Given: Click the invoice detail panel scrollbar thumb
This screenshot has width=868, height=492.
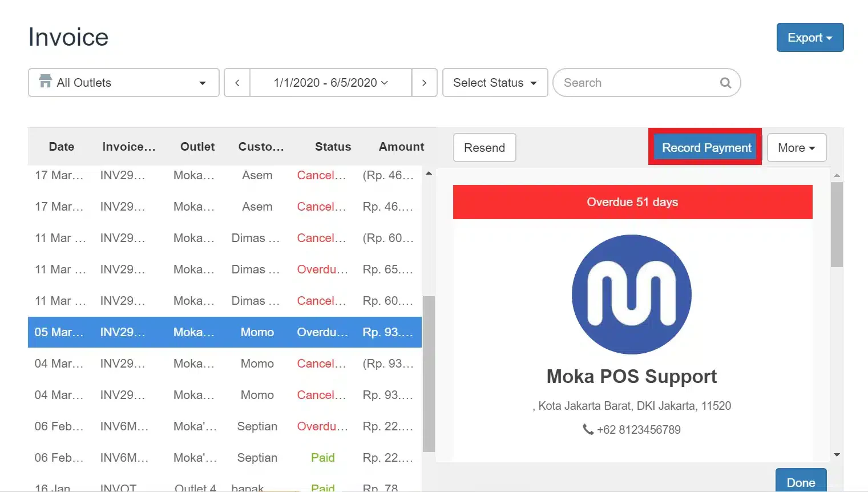Looking at the screenshot, I should (x=837, y=225).
